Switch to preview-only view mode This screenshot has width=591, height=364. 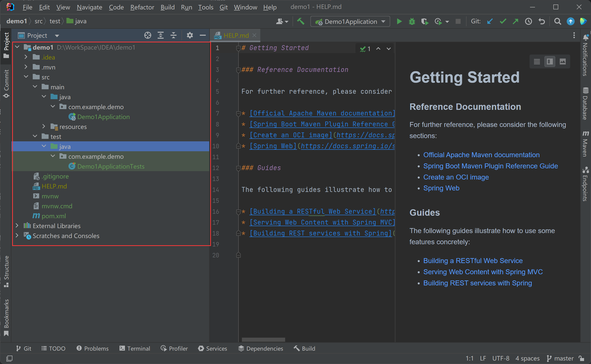click(563, 61)
